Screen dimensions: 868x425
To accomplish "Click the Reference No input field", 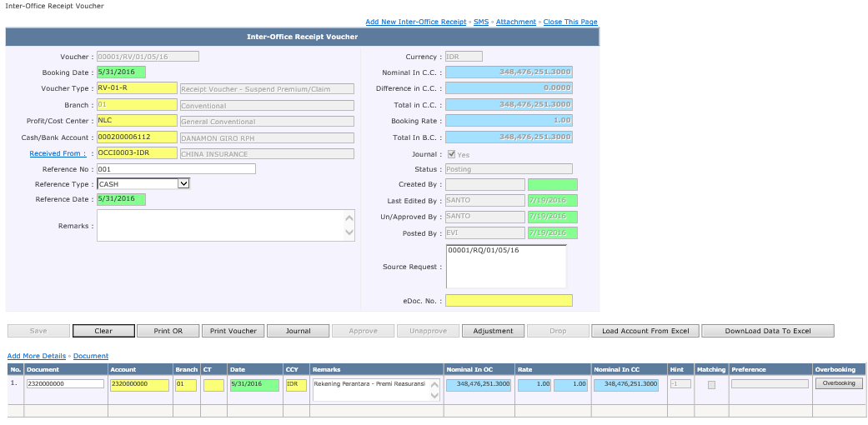I will point(175,169).
